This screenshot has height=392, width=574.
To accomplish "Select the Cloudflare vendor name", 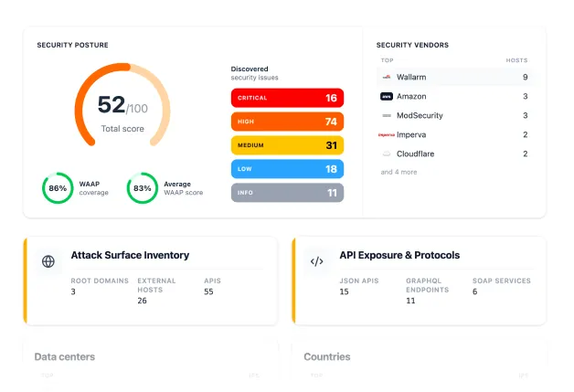I will pyautogui.click(x=416, y=154).
